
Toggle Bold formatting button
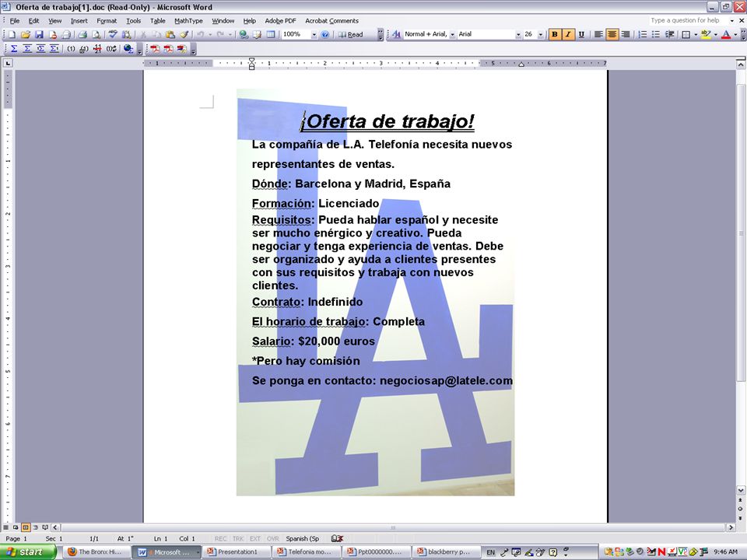coord(555,34)
